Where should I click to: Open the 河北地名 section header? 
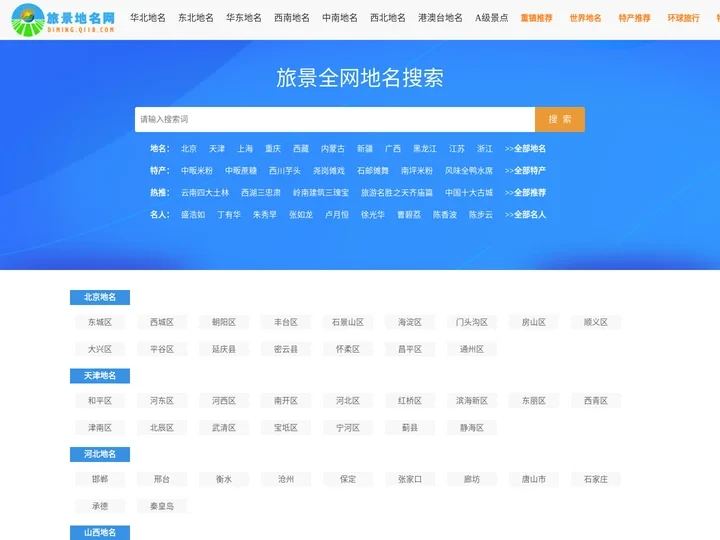tap(100, 454)
